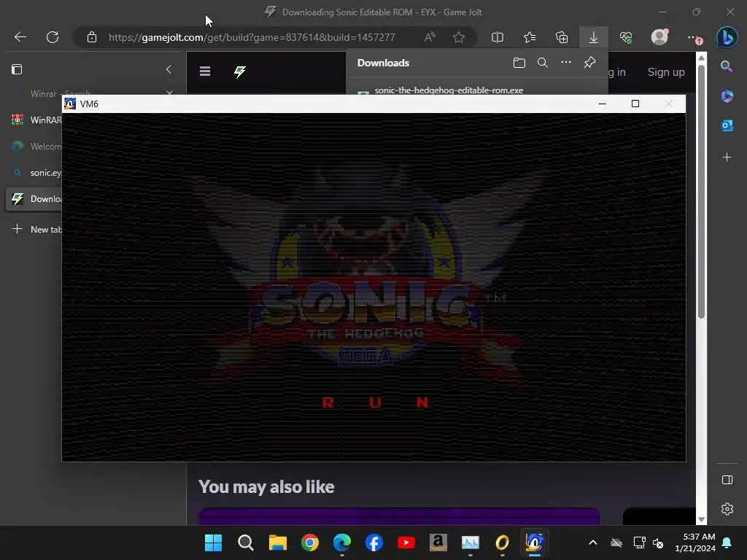The height and width of the screenshot is (560, 747).
Task: Open Edge Settings and more menu
Action: (693, 37)
